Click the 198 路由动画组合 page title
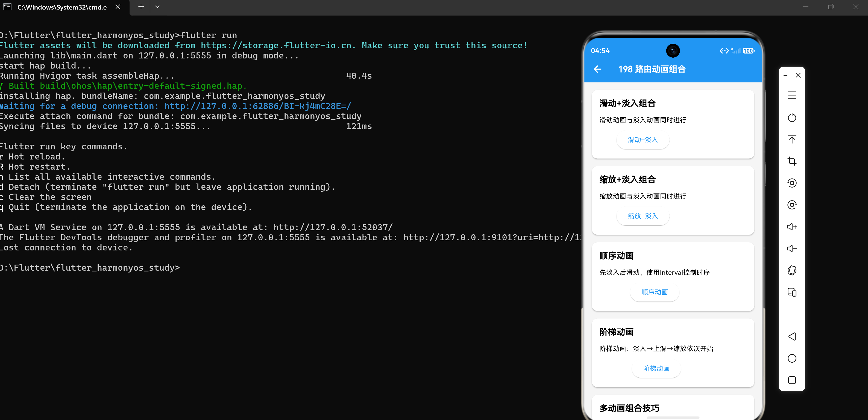Viewport: 868px width, 420px height. click(x=652, y=69)
